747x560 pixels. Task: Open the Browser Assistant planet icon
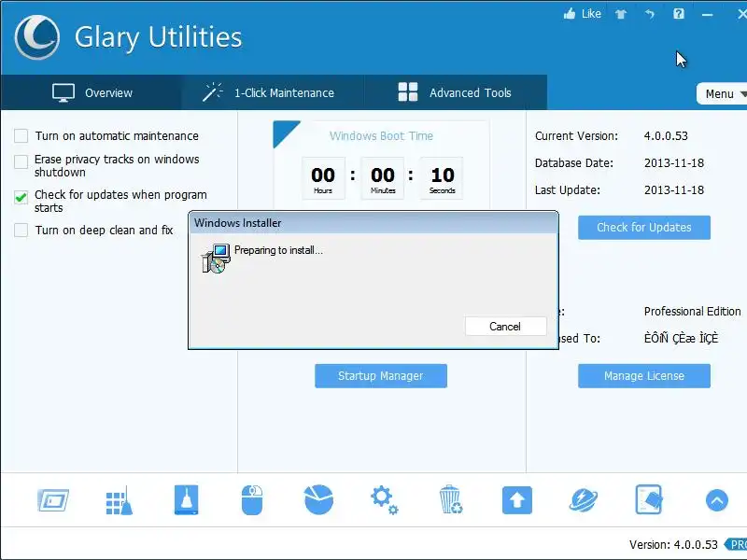click(584, 500)
